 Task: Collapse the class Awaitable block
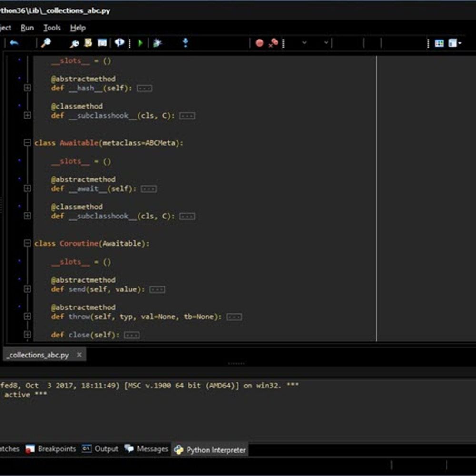coord(27,143)
